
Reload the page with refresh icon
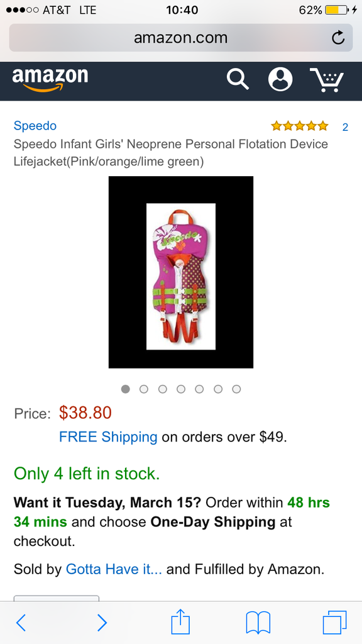pyautogui.click(x=338, y=38)
